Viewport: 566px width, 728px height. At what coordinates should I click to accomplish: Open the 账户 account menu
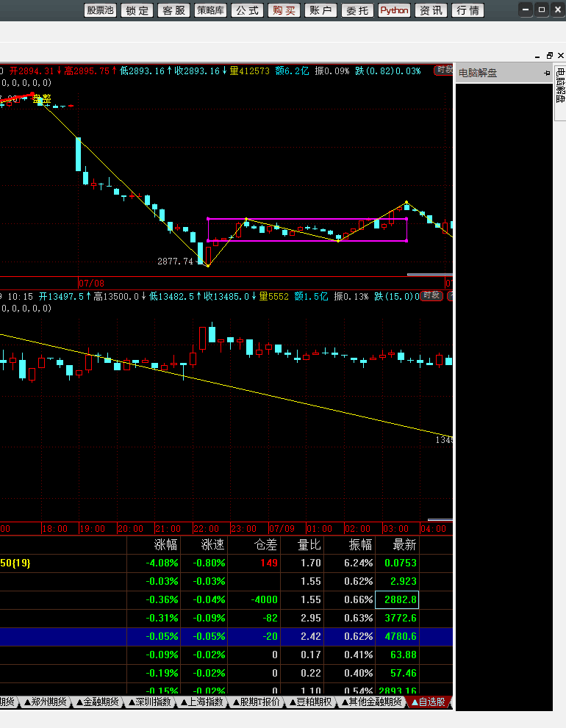click(x=320, y=10)
